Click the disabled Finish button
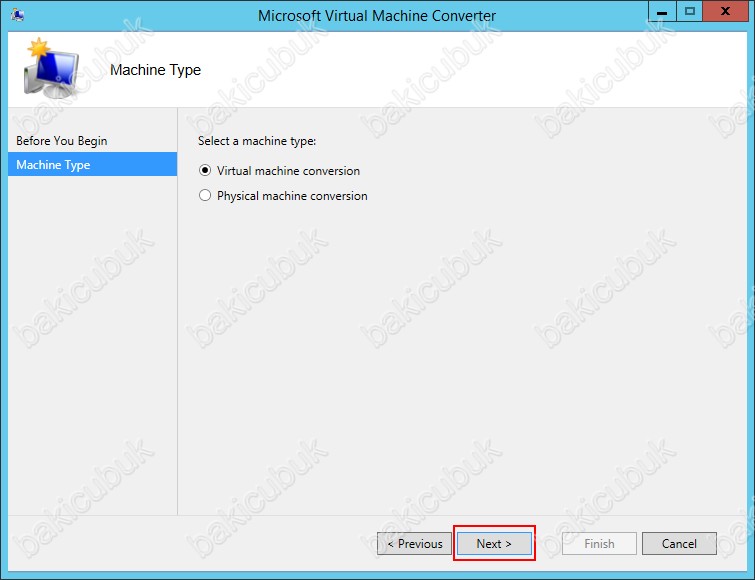 pos(599,543)
